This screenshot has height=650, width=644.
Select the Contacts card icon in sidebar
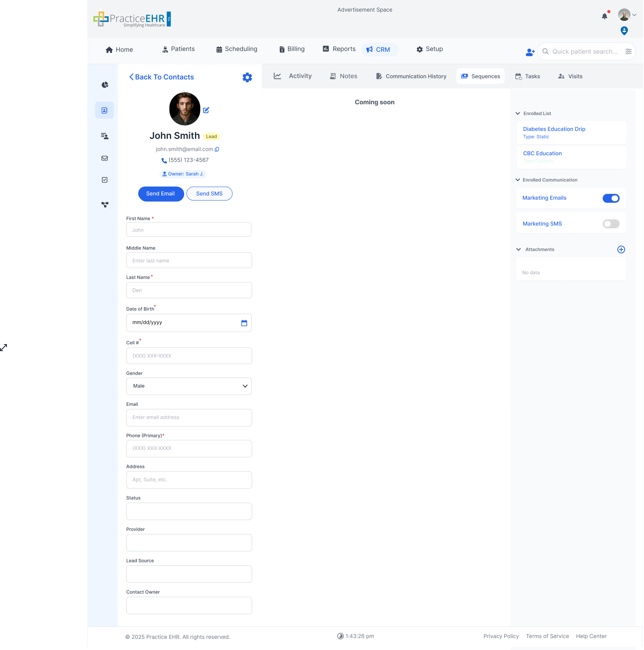point(105,110)
